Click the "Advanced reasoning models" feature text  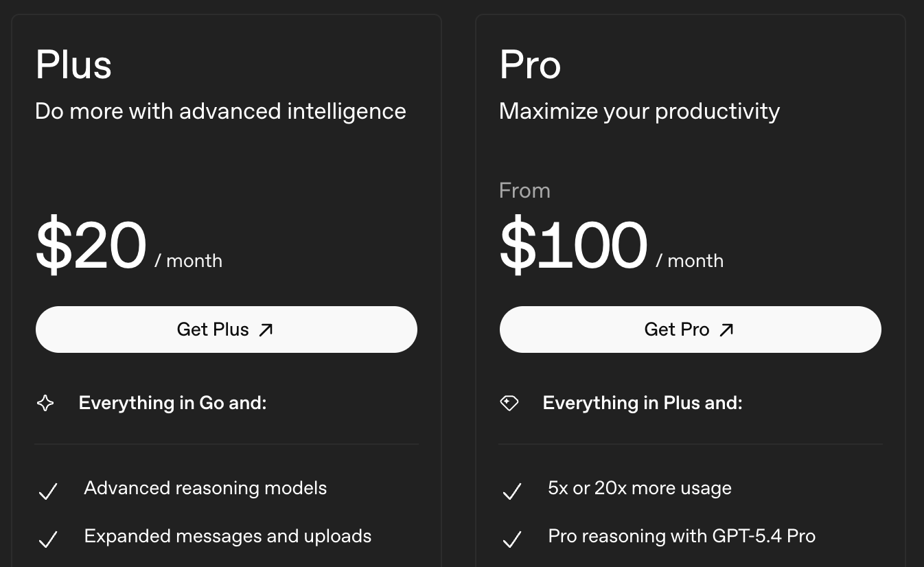click(x=205, y=488)
